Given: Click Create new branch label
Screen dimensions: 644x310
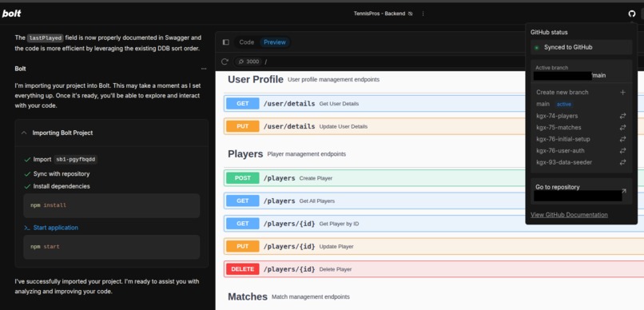Looking at the screenshot, I should pyautogui.click(x=562, y=93).
